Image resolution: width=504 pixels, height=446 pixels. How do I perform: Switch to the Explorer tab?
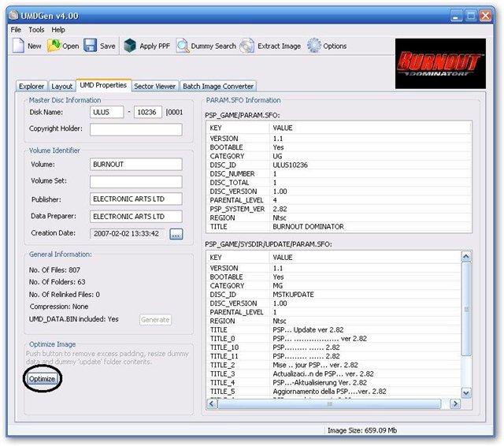31,86
